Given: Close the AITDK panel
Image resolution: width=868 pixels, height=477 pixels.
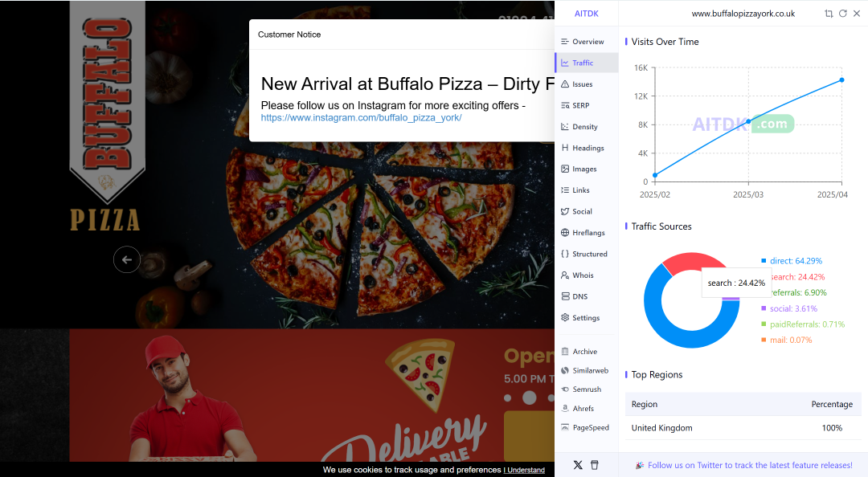Looking at the screenshot, I should click(x=857, y=14).
